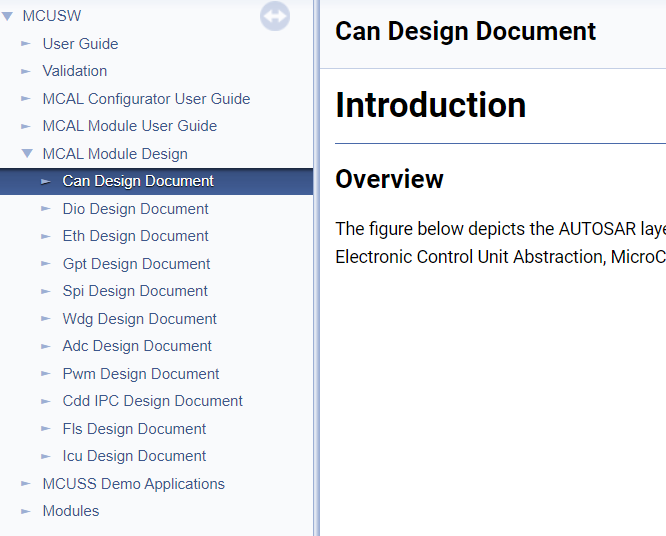Open the MCUSW root link
Screen dimensions: 666x536
(x=52, y=16)
